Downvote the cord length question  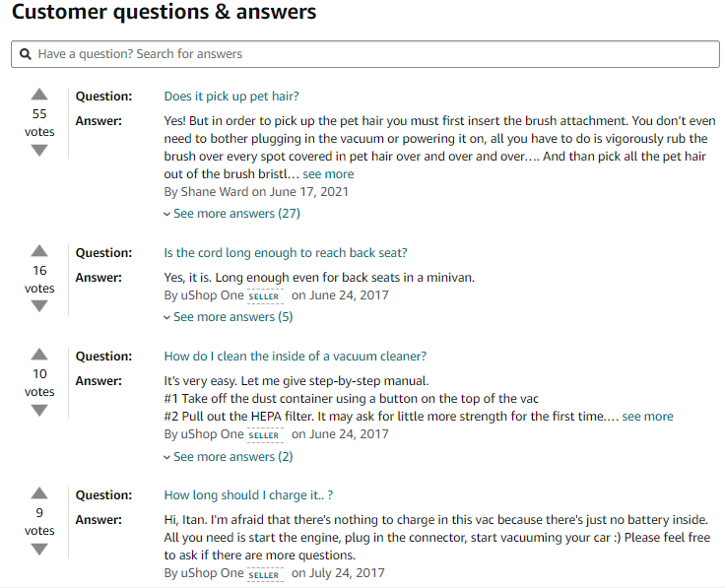tap(39, 306)
